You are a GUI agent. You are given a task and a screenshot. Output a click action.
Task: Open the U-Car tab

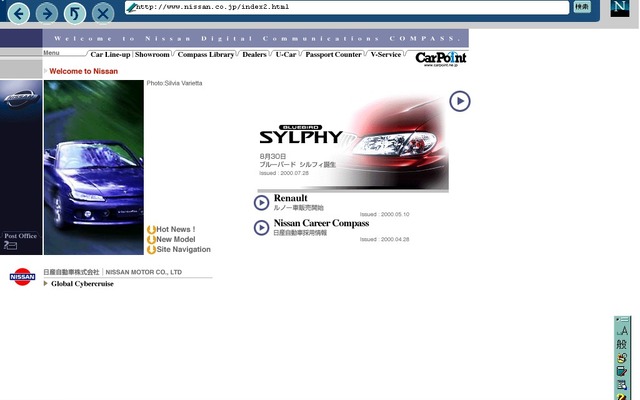pyautogui.click(x=286, y=54)
